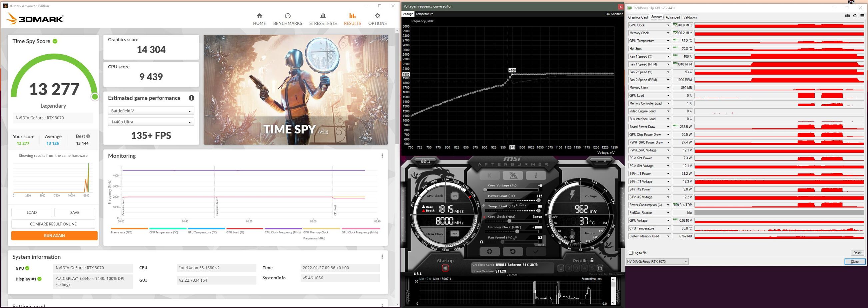
Task: Open STRESS TESTS in 3DMark
Action: pyautogui.click(x=323, y=19)
